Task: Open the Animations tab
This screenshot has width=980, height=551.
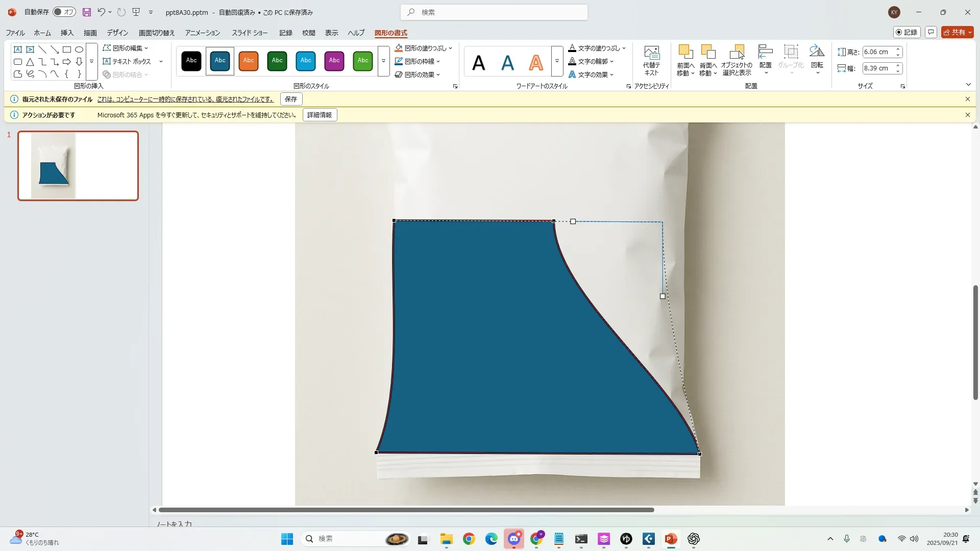Action: tap(202, 33)
